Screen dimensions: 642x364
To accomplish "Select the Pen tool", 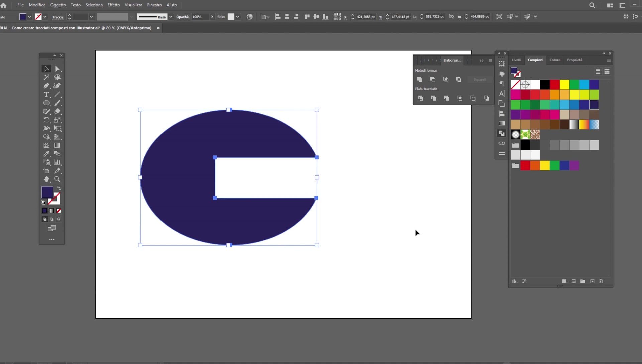I will click(x=46, y=86).
